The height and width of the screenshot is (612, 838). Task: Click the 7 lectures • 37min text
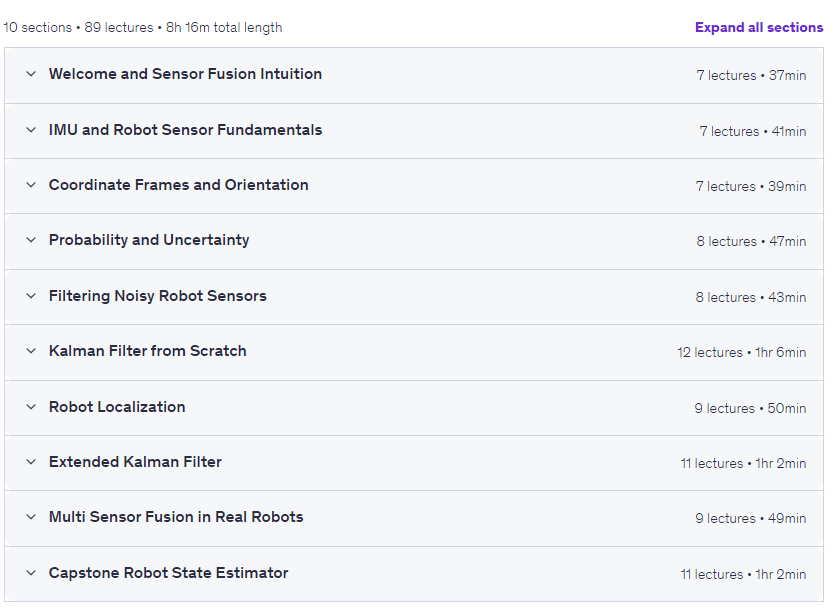tap(751, 75)
